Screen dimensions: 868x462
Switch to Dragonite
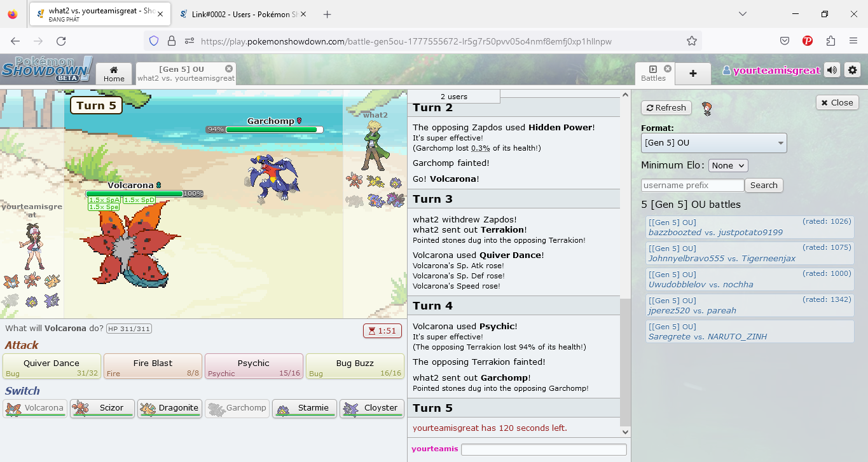coord(170,408)
